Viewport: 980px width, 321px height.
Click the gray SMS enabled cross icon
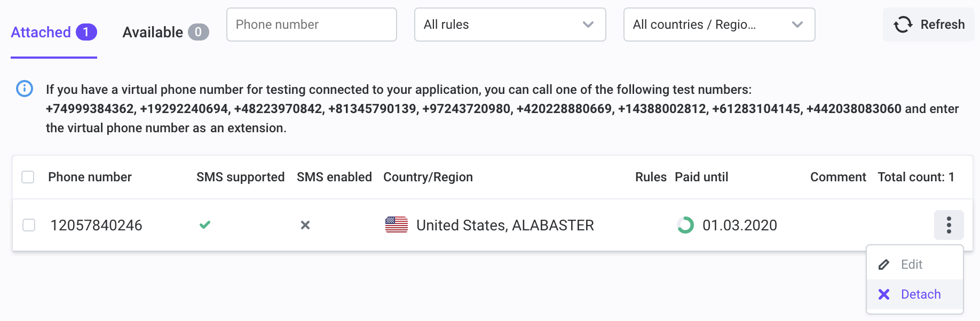pos(305,225)
